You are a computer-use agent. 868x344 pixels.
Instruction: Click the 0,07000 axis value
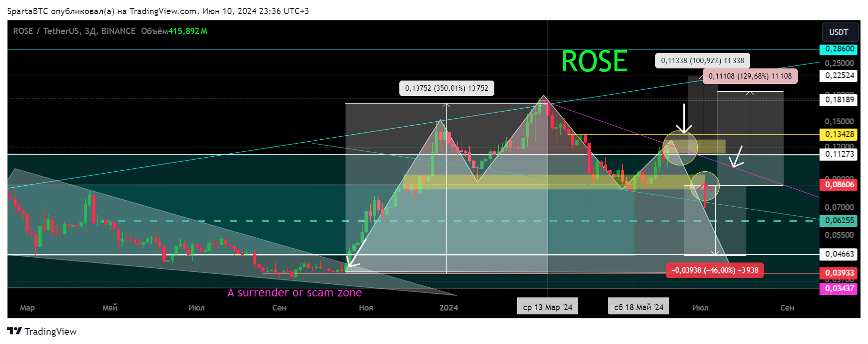[x=839, y=208]
